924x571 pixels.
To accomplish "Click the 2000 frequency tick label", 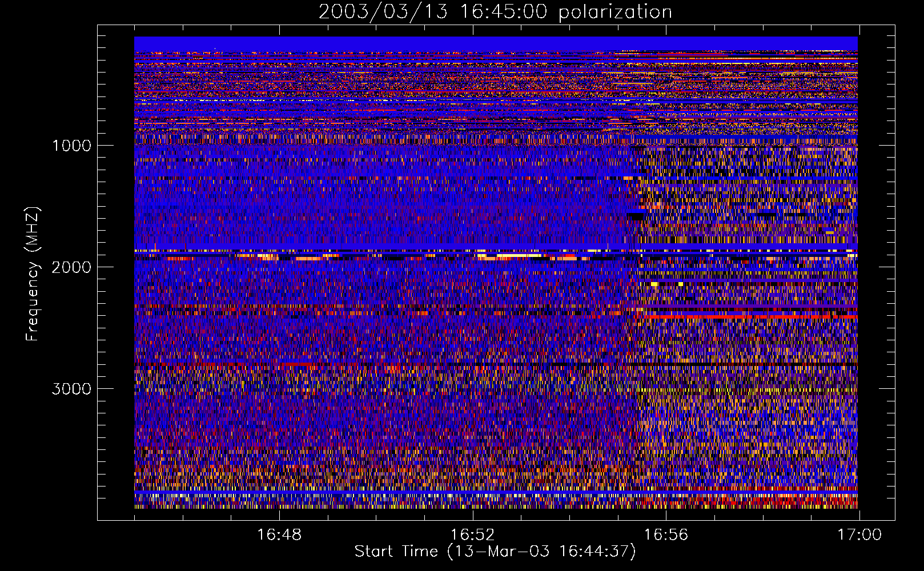I will coord(71,267).
